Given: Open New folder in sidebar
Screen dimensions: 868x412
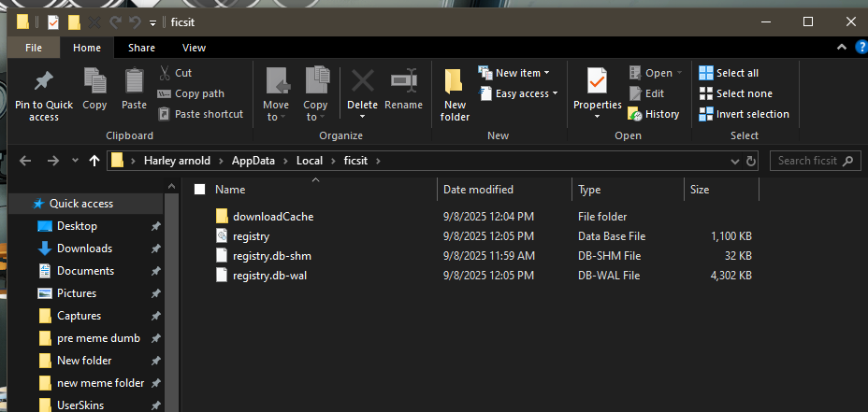Looking at the screenshot, I should [x=84, y=361].
